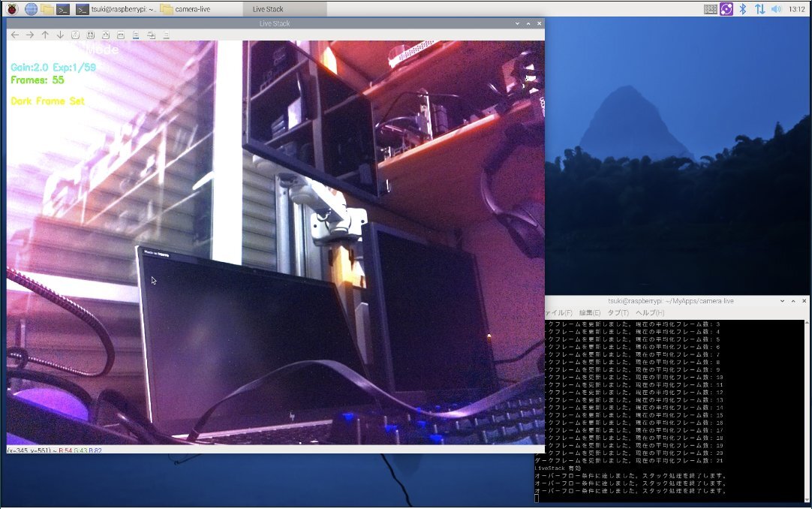Click terminal line ending with frame count 21
Image resolution: width=812 pixels, height=509 pixels.
[629, 460]
